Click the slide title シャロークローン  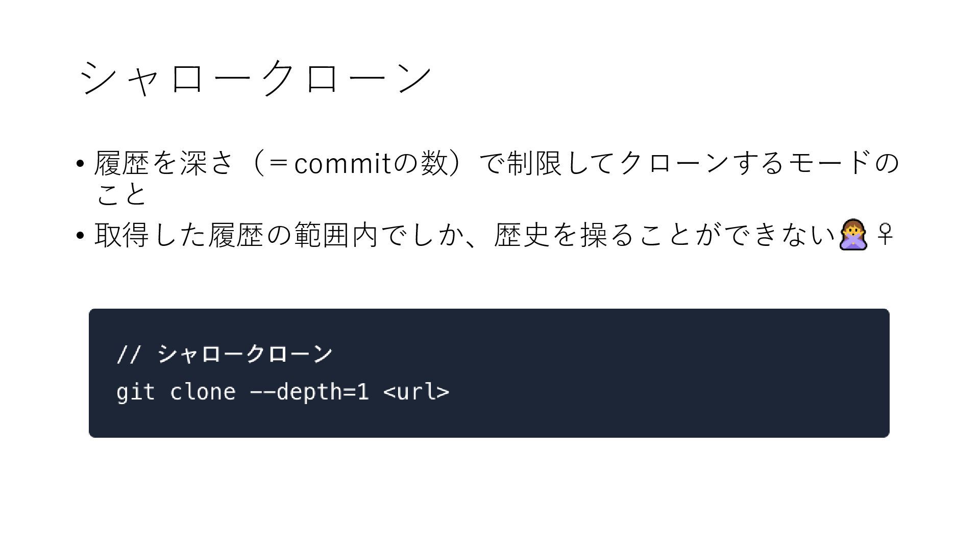click(256, 78)
